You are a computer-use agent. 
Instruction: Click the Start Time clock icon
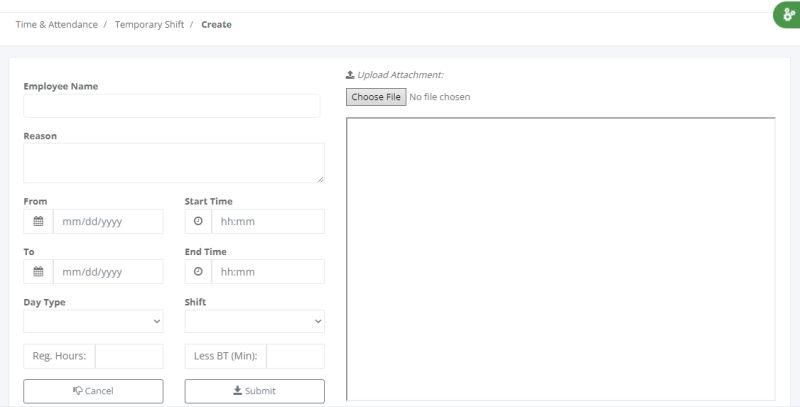pyautogui.click(x=198, y=221)
